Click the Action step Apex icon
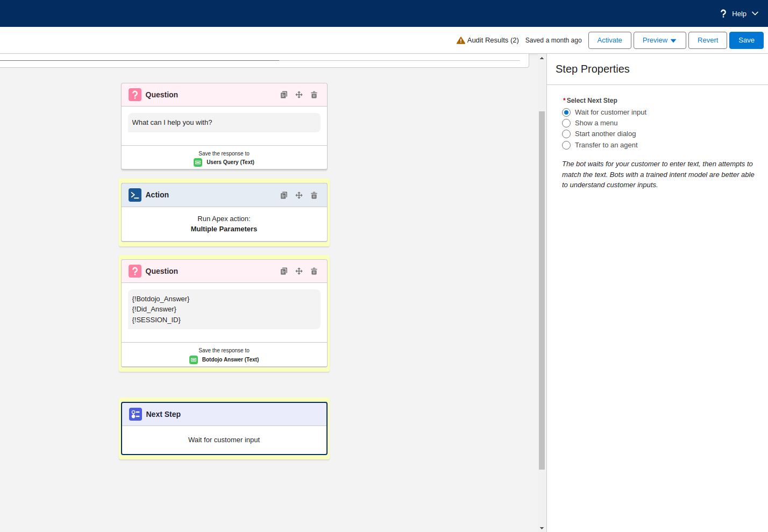This screenshot has width=768, height=532. pos(135,195)
